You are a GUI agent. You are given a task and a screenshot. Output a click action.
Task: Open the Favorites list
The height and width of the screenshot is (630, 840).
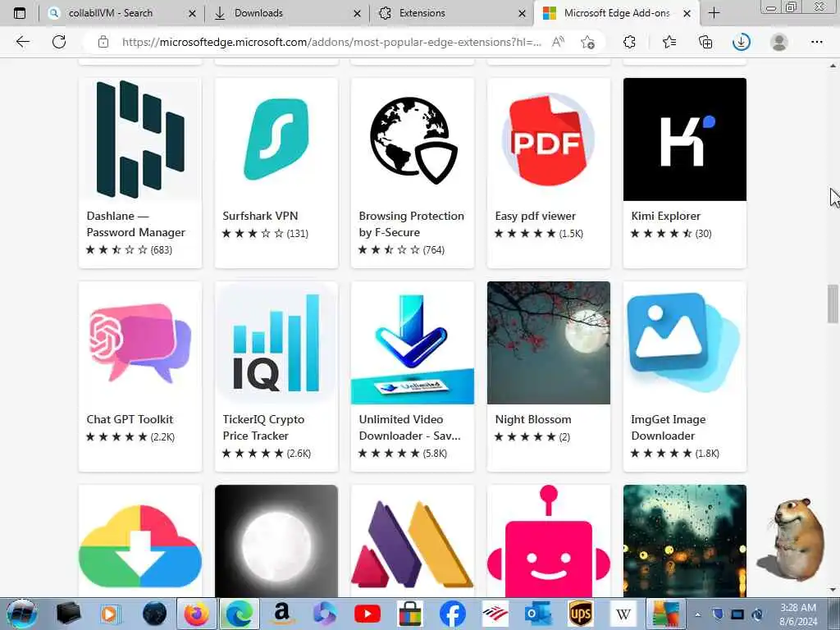click(x=669, y=42)
